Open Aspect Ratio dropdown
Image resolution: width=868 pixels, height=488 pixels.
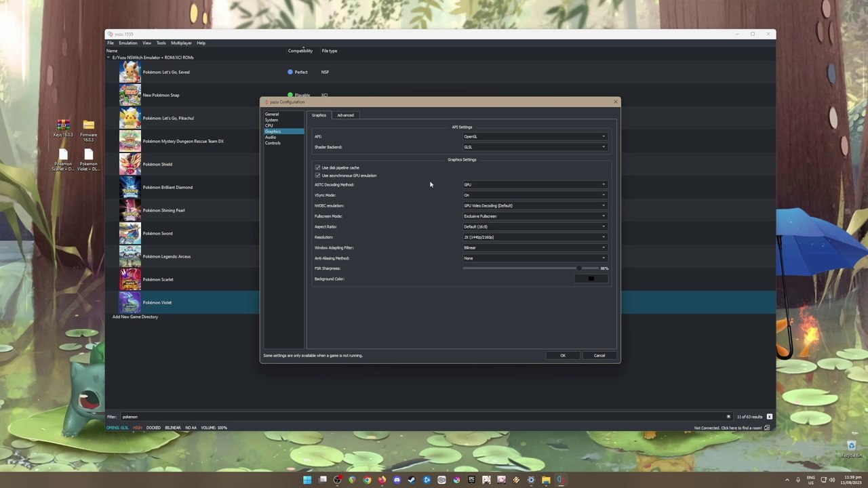[535, 226]
